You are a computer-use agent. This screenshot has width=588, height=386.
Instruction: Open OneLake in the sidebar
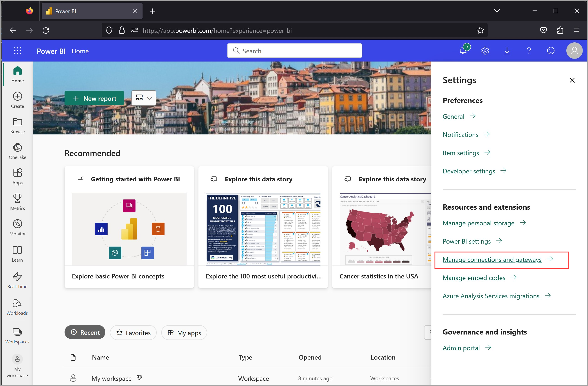17,151
